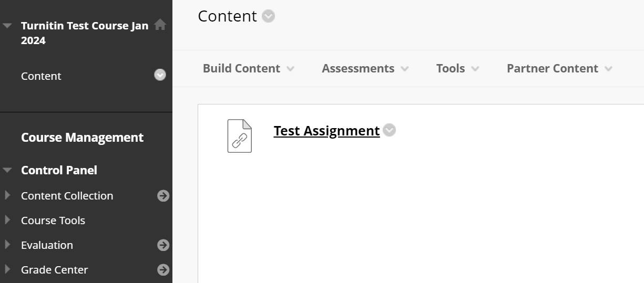This screenshot has width=644, height=283.
Task: Expand the Grade Center section triangle
Action: pyautogui.click(x=7, y=269)
